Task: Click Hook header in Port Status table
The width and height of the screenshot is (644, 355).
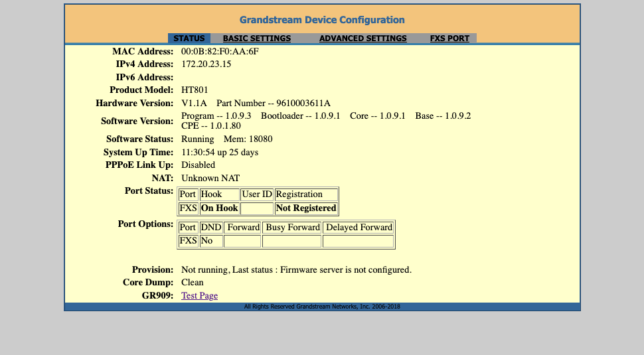Action: [219, 194]
